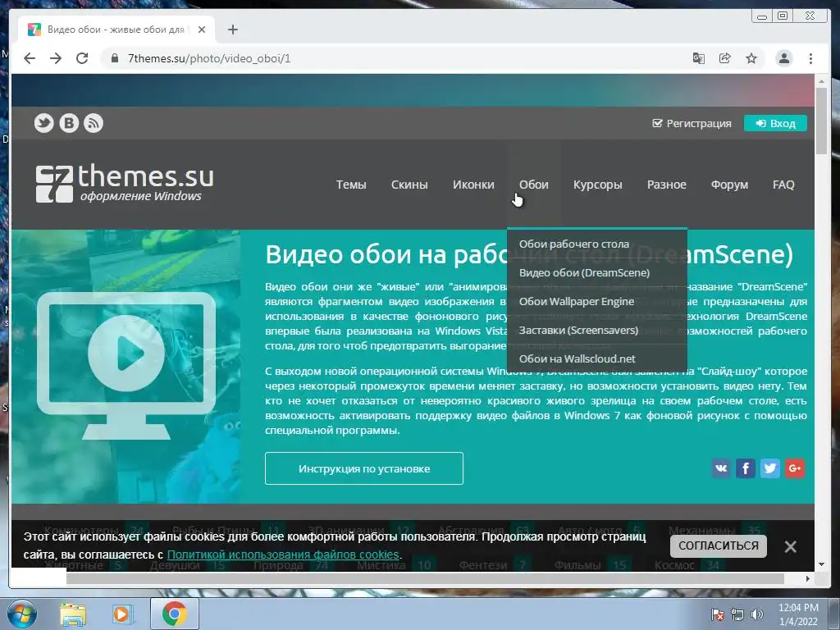Click the vertical scrollbar down arrow
This screenshot has width=840, height=630.
821,564
